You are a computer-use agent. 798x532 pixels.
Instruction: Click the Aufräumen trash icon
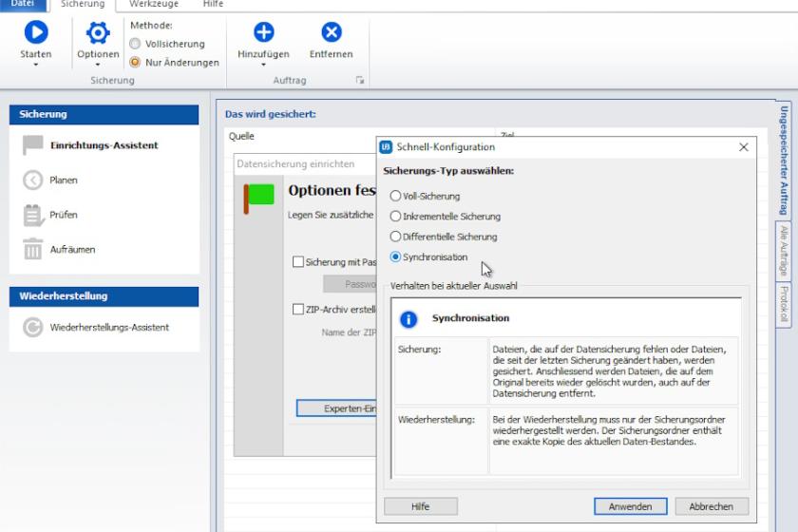(33, 249)
